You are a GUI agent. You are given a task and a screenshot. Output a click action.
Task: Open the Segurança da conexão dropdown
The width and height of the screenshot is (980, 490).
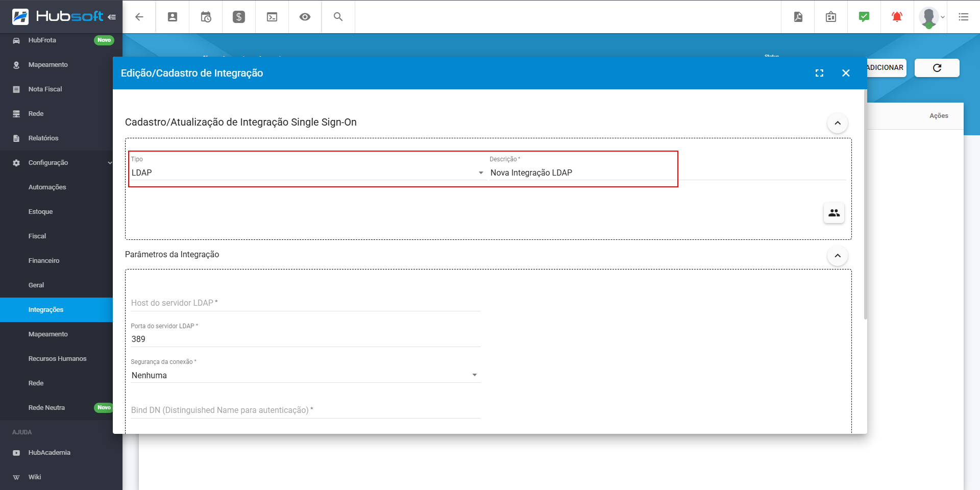(x=305, y=375)
